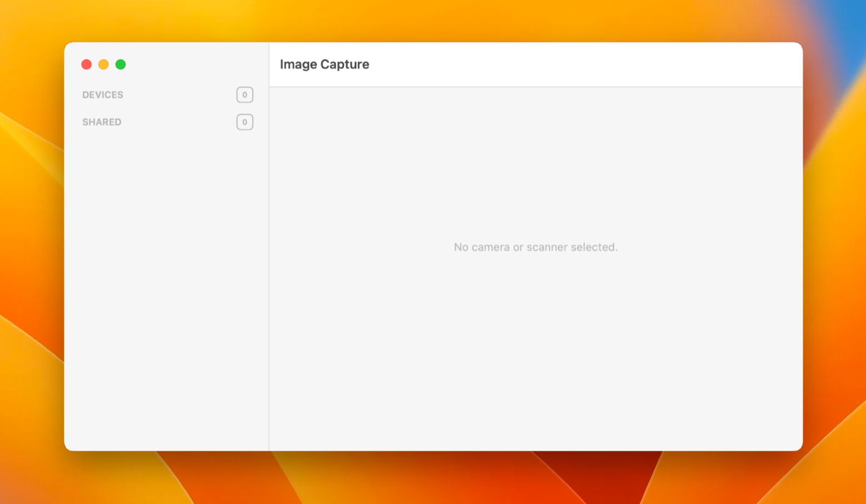Screen dimensions: 866x504
Task: Click the desktop wallpaper left of the window
Action: pyautogui.click(x=31, y=250)
